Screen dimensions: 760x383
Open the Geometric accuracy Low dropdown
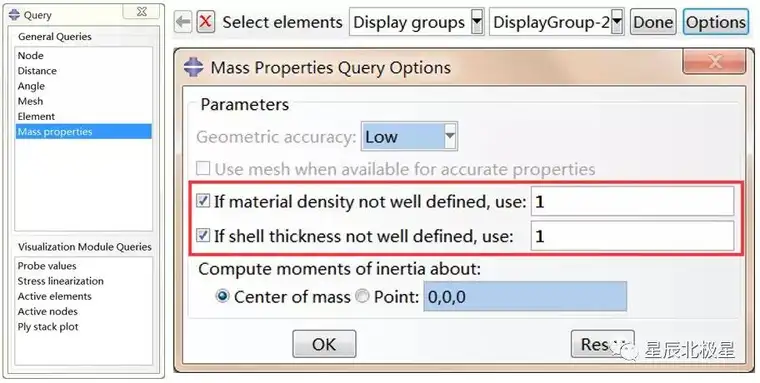[409, 137]
